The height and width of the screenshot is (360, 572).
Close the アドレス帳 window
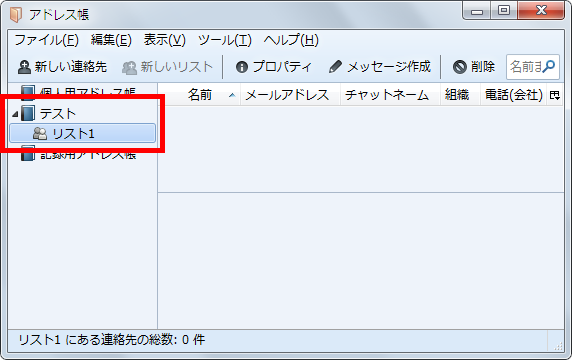(x=541, y=11)
